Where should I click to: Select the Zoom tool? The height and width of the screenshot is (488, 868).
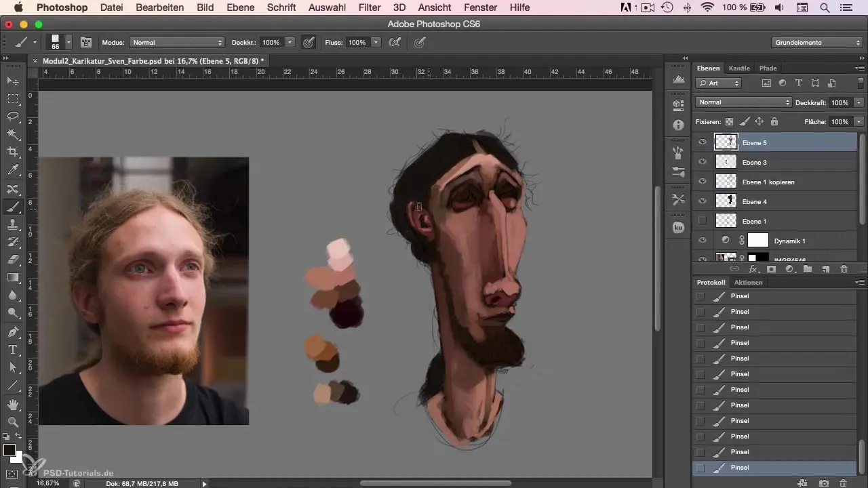click(x=12, y=422)
